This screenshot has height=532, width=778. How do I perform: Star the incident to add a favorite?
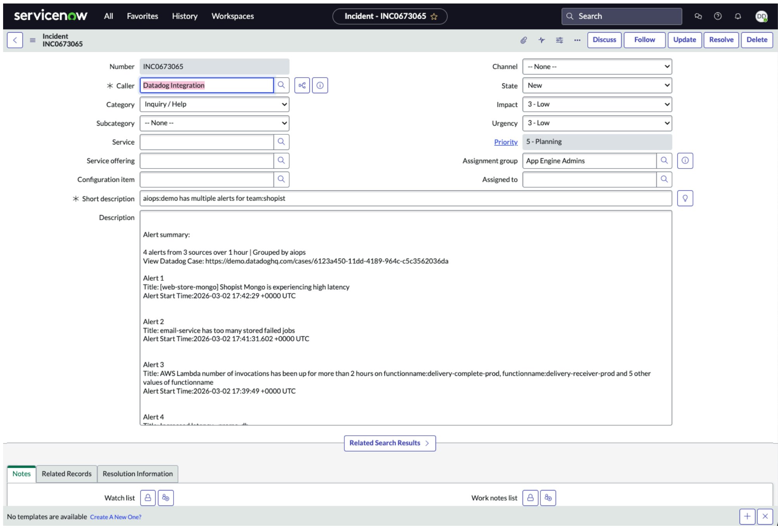[434, 16]
